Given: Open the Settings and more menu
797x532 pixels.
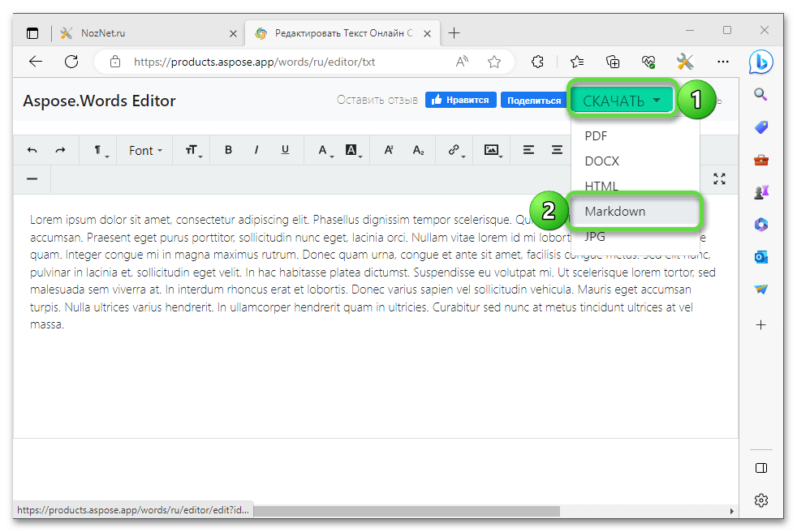Looking at the screenshot, I should (x=723, y=62).
